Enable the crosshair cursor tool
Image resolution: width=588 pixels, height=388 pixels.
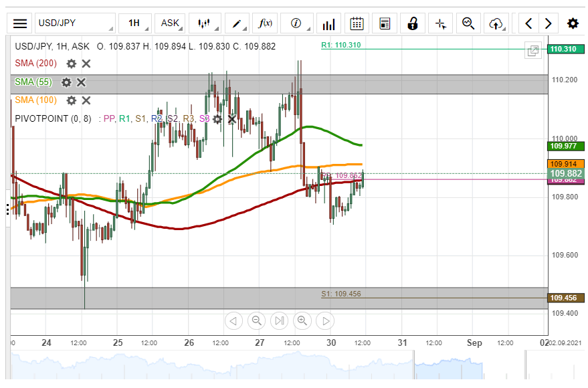tap(440, 23)
